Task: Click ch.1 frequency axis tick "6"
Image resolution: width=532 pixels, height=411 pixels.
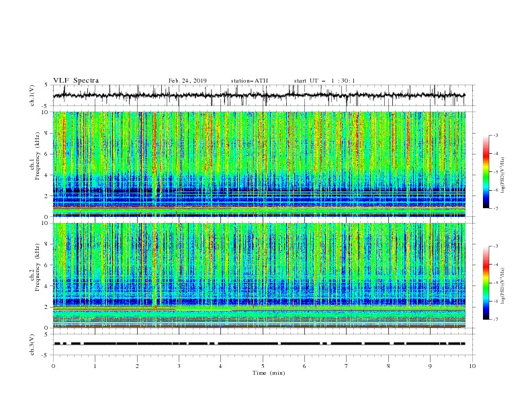Action: tap(47, 154)
